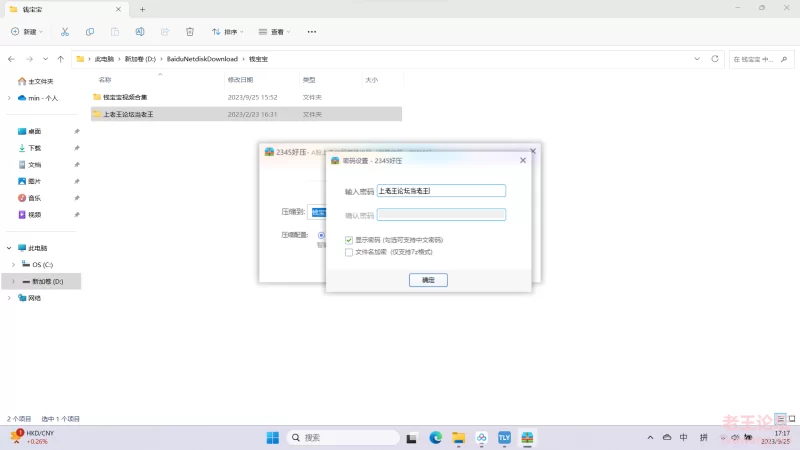Open Microsoft Edge from the taskbar
Image resolution: width=800 pixels, height=450 pixels.
pyautogui.click(x=436, y=437)
